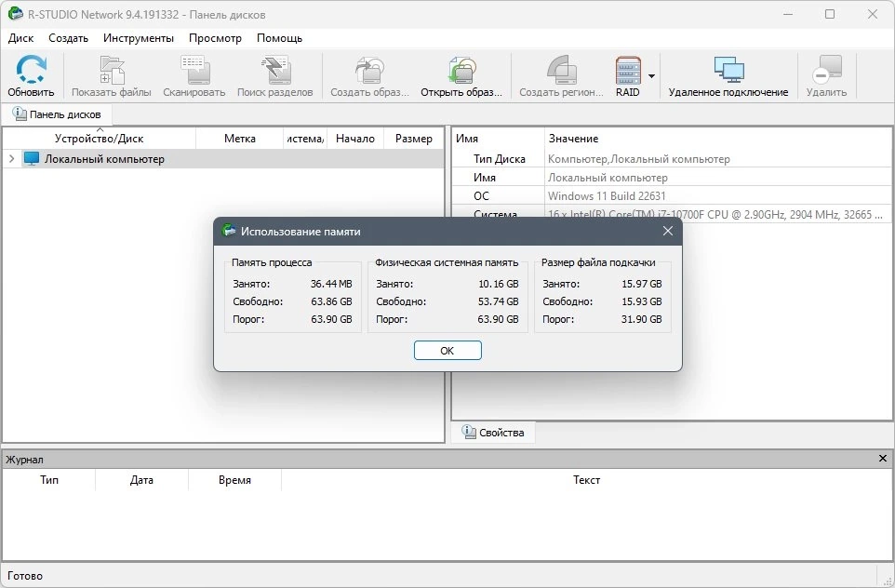The image size is (895, 588).
Task: Select the ОС property row label
Action: 481,195
